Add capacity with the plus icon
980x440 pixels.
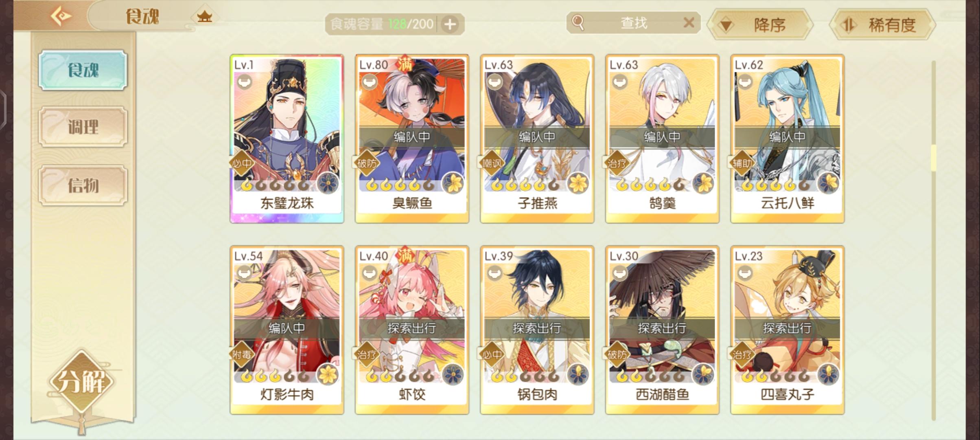(450, 24)
